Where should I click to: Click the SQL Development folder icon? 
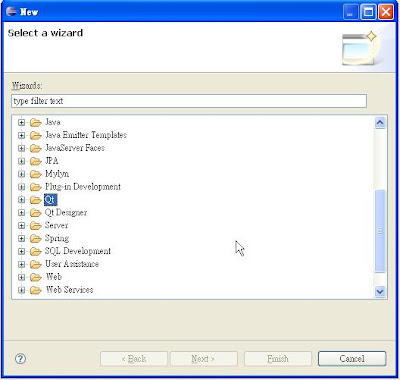pos(35,252)
